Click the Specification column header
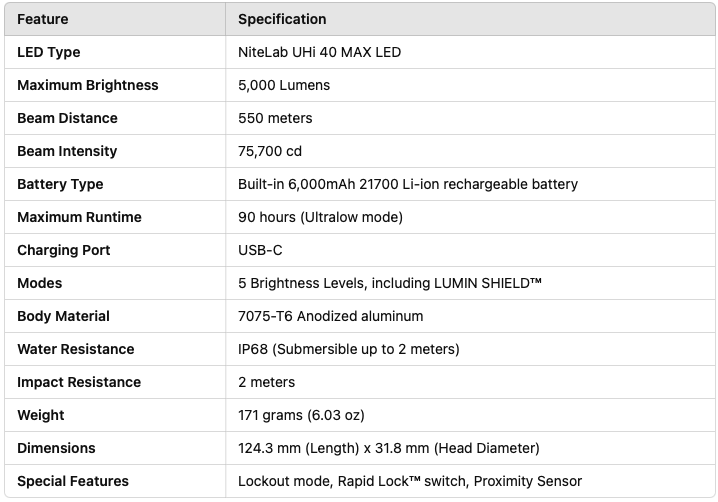This screenshot has width=718, height=502. coord(282,19)
